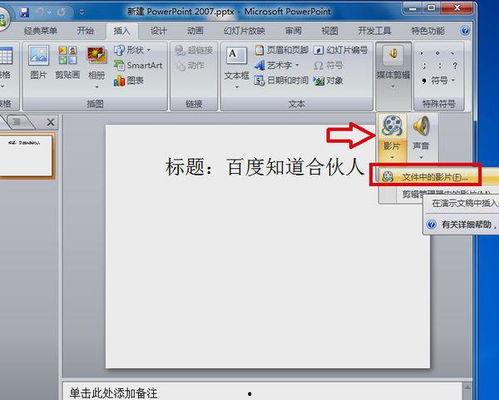Insert a 图表 chart

(x=129, y=81)
